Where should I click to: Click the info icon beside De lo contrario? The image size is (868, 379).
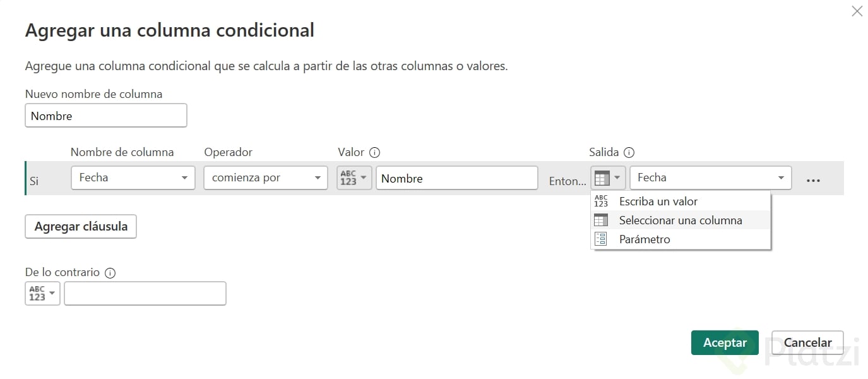110,273
